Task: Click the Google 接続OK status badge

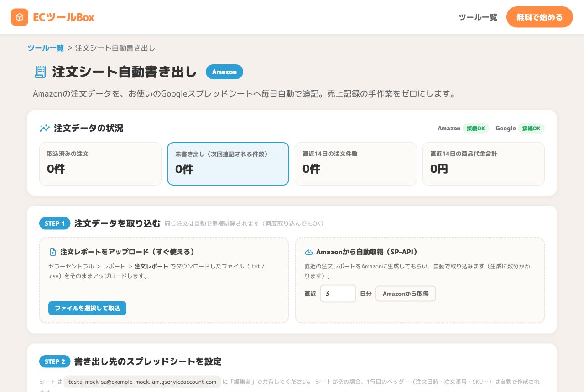Action: tap(531, 129)
